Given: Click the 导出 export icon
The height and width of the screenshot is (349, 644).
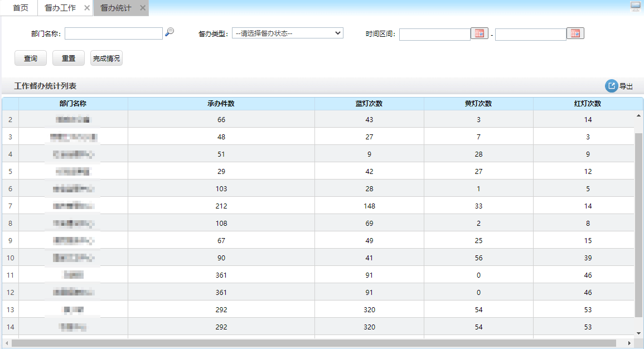Looking at the screenshot, I should pos(612,86).
